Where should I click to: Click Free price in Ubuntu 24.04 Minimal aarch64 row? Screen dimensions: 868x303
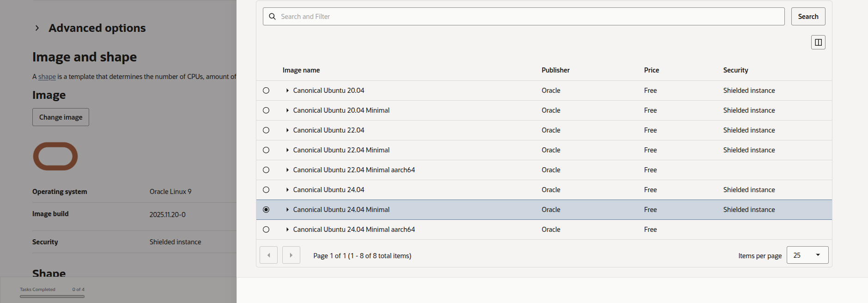[x=650, y=230]
